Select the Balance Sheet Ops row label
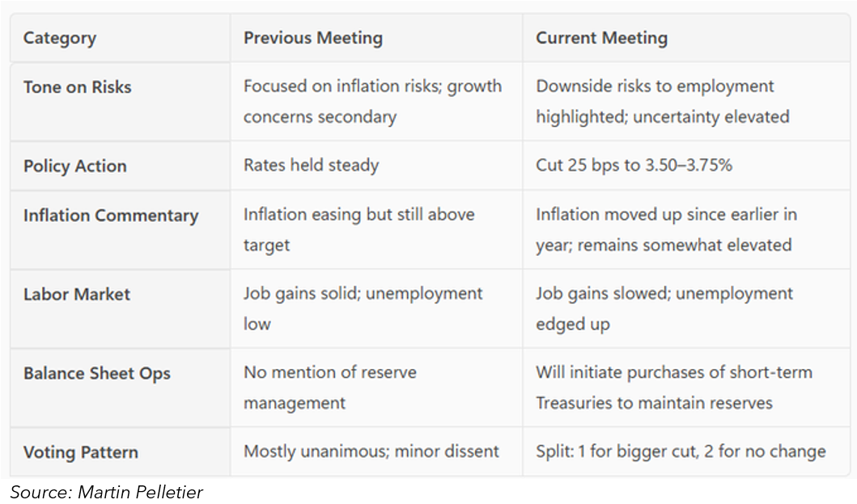The width and height of the screenshot is (857, 504). [97, 373]
